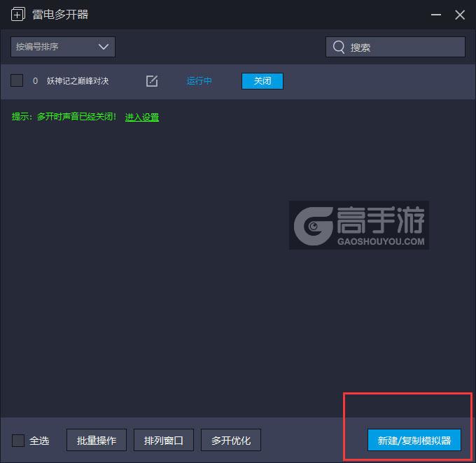Open 多开优化 settings
This screenshot has width=476, height=463.
click(231, 440)
